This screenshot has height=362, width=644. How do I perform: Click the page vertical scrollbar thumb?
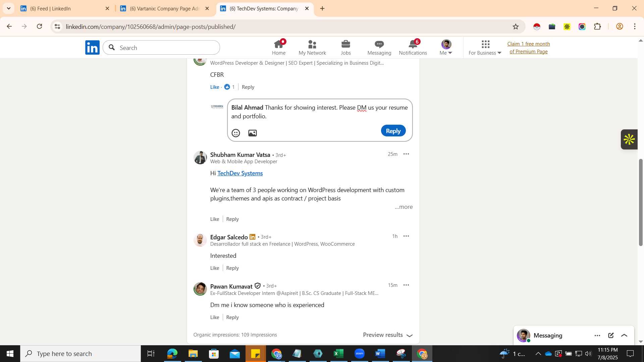coord(641,202)
